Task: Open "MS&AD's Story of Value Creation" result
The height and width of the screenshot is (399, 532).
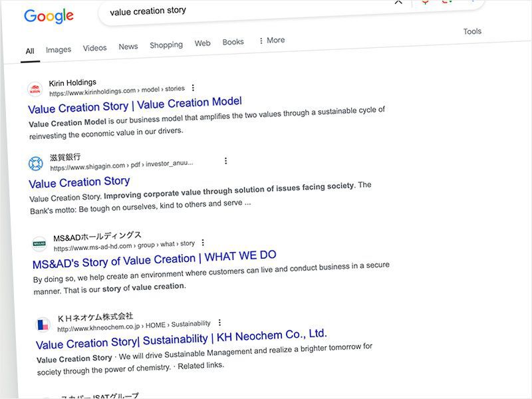Action: [154, 259]
